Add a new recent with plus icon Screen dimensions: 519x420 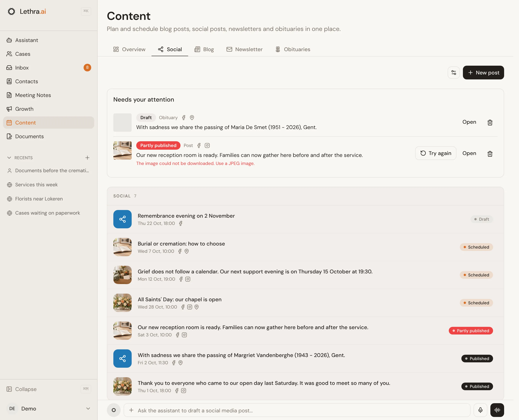(x=87, y=158)
